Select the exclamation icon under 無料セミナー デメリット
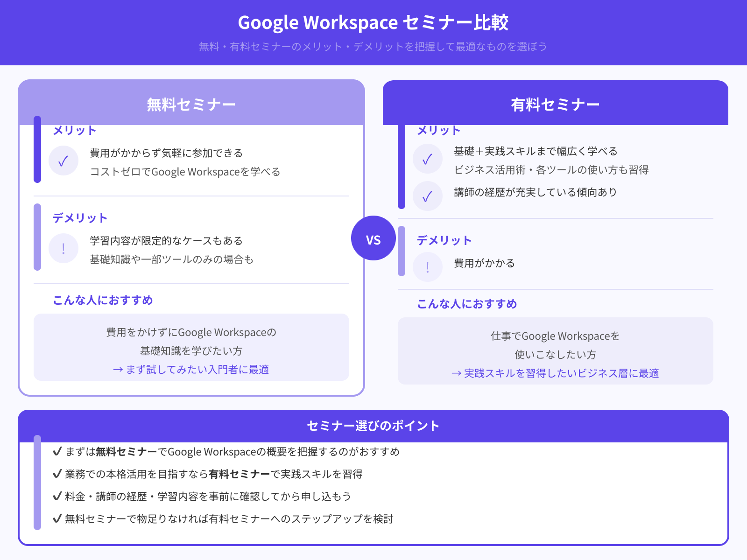 click(x=63, y=248)
